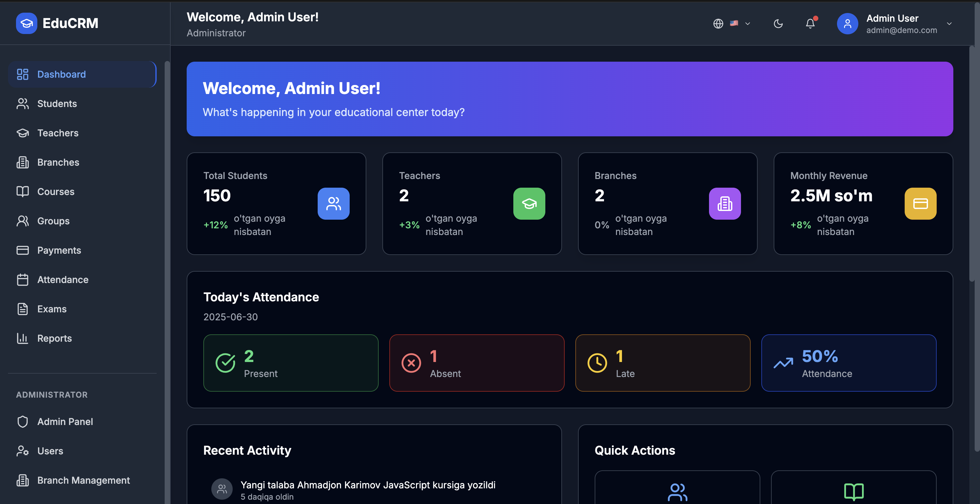Click the EduCRM graduation cap logo

click(x=26, y=23)
